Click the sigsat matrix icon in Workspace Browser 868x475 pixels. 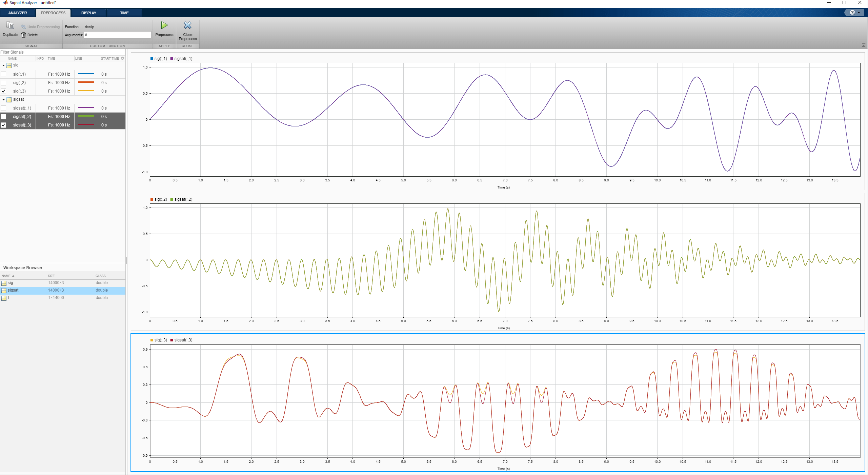coord(4,291)
